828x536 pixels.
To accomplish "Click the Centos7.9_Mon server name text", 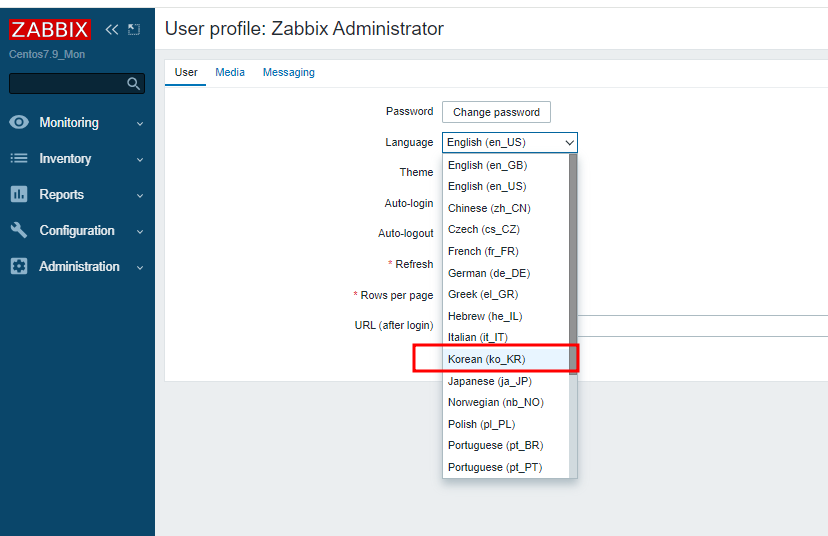I will click(x=47, y=54).
